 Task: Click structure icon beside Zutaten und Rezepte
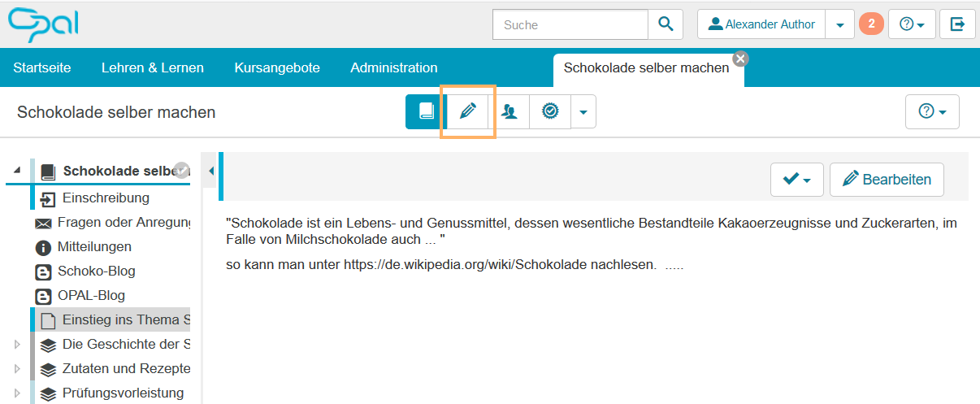48,369
